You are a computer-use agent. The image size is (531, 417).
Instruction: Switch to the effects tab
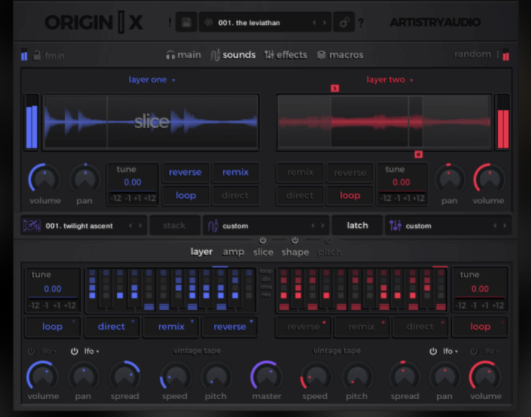point(286,55)
